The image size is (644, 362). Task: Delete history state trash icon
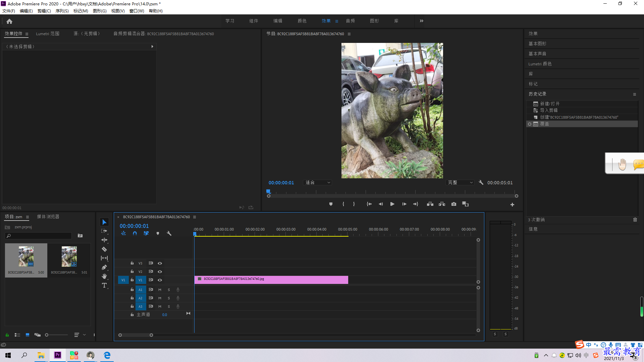[635, 220]
